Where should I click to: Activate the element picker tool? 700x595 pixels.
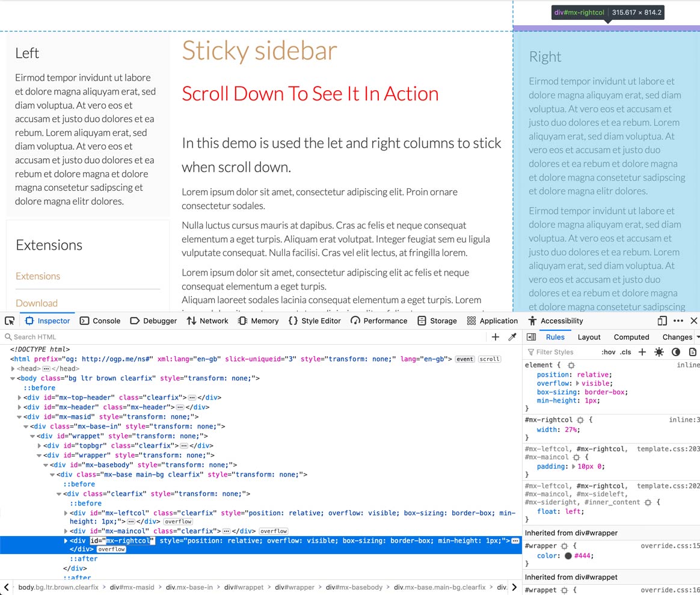coord(10,321)
